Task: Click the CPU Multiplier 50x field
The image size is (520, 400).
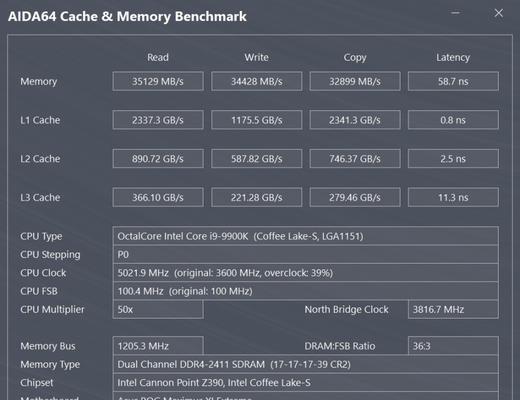Action: point(158,309)
